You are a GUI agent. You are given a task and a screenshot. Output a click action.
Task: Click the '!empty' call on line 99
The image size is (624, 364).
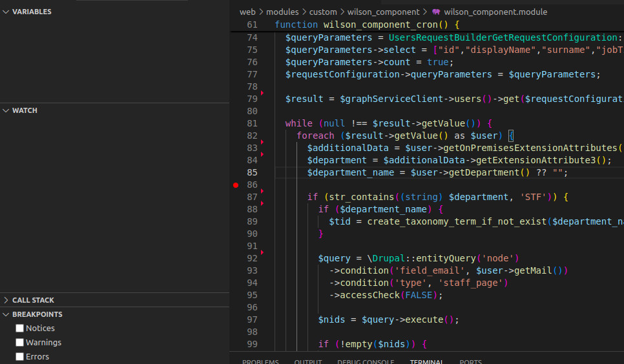point(357,344)
